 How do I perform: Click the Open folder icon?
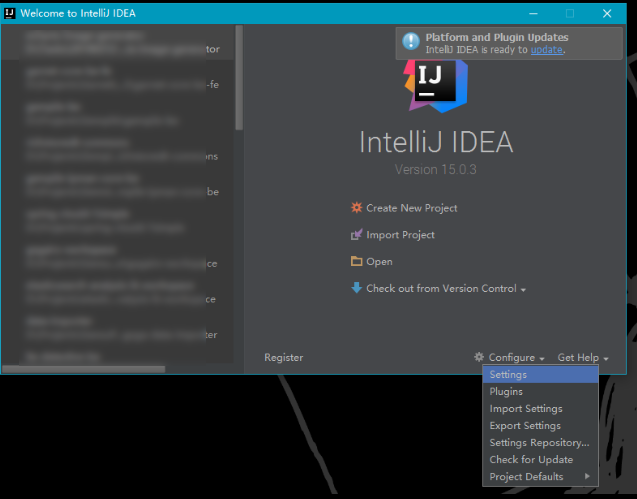[x=356, y=261]
